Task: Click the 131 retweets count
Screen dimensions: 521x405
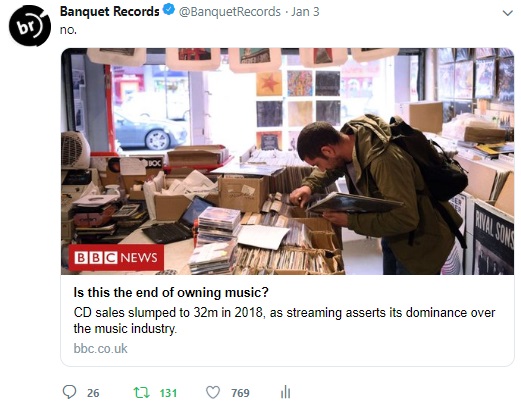Action: (168, 393)
